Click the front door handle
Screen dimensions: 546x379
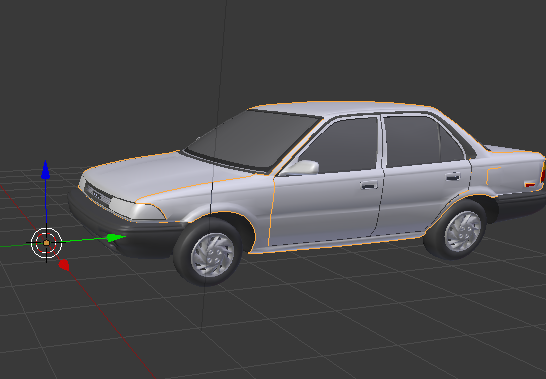[369, 185]
